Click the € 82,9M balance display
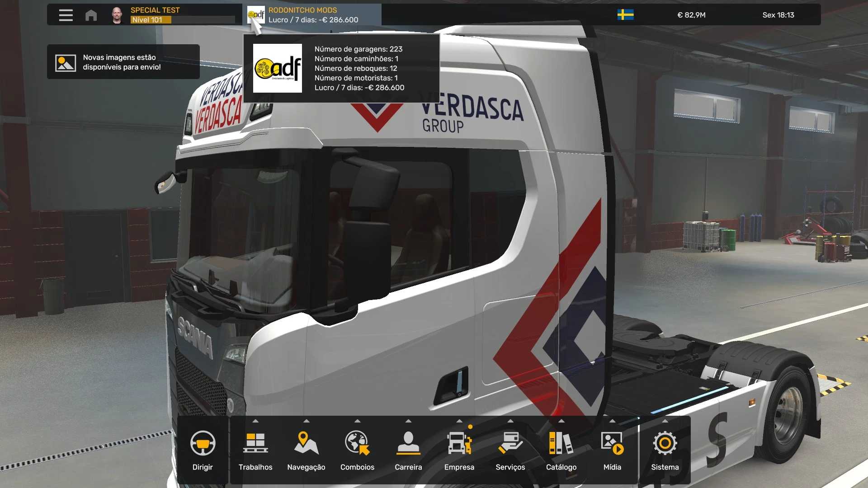 coord(691,15)
